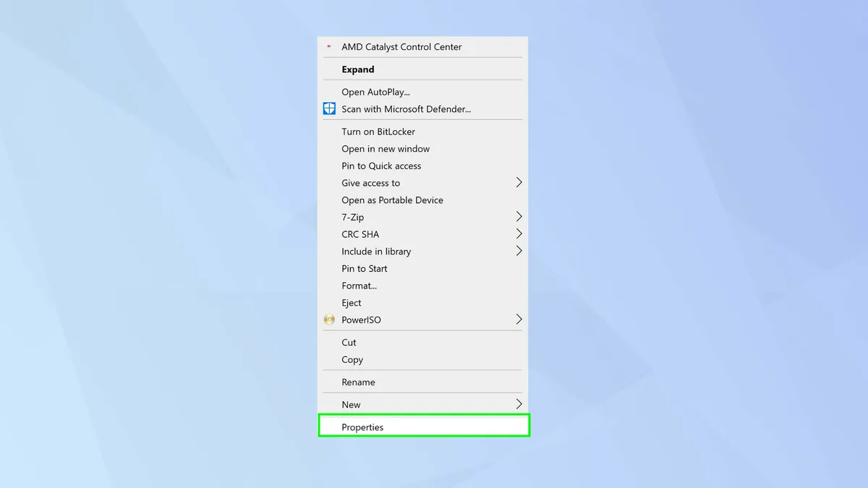Screen dimensions: 868x488
Task: Open the CRC SHA menu entry
Action: tap(423, 234)
